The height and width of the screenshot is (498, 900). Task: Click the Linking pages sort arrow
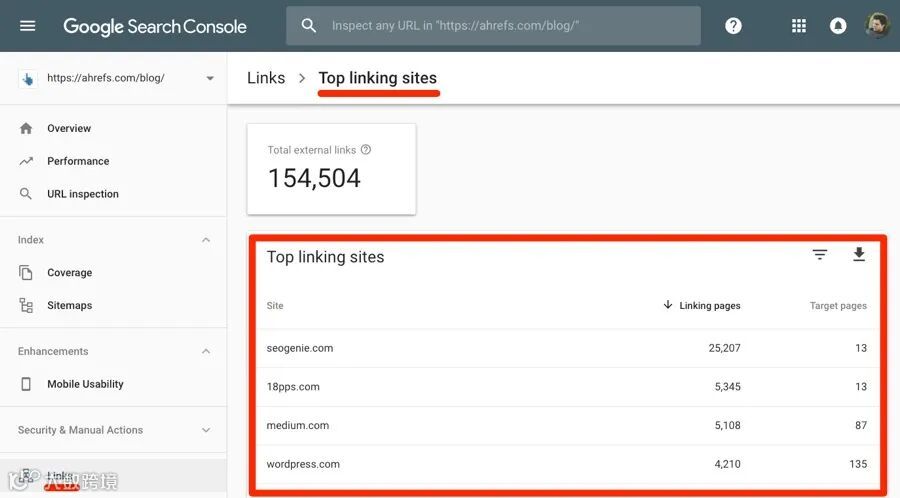click(668, 305)
